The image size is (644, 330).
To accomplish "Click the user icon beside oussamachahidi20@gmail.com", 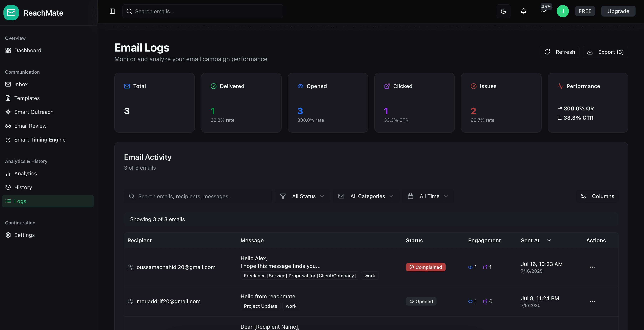I will (130, 267).
